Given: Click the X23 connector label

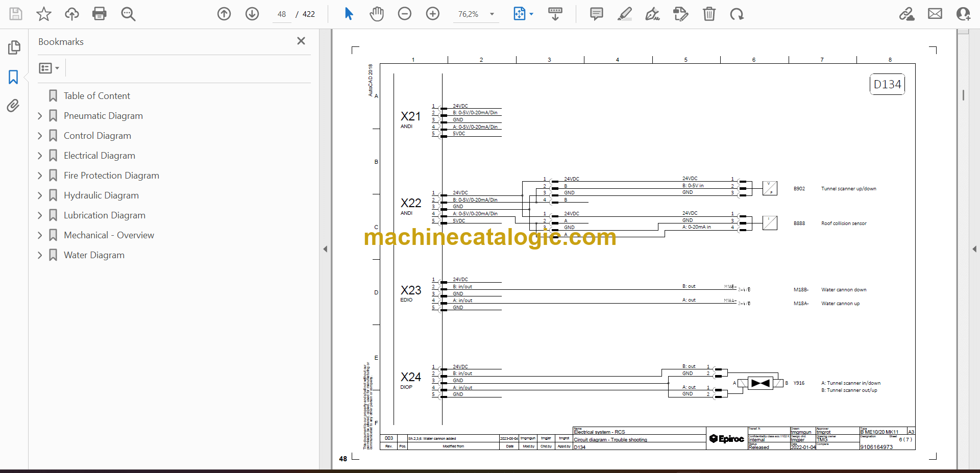Looking at the screenshot, I should coord(410,290).
